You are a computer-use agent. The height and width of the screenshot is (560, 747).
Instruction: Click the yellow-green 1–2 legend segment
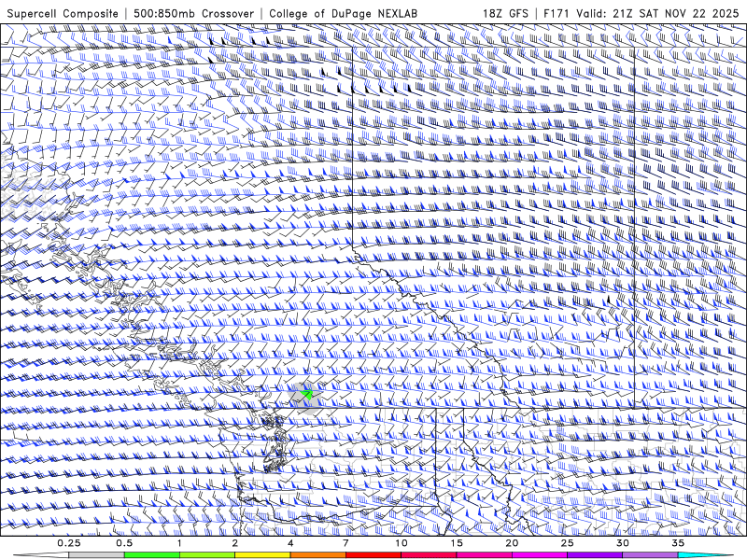point(207,554)
